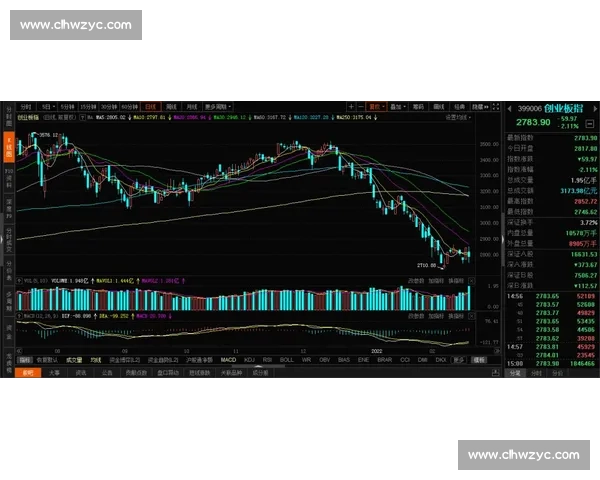Viewport: 600px width, 480px height.
Task: Click the 60分钟 period button
Action: (130, 107)
